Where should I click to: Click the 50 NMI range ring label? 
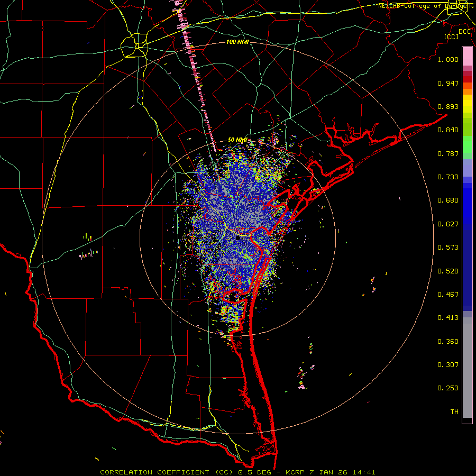click(237, 140)
